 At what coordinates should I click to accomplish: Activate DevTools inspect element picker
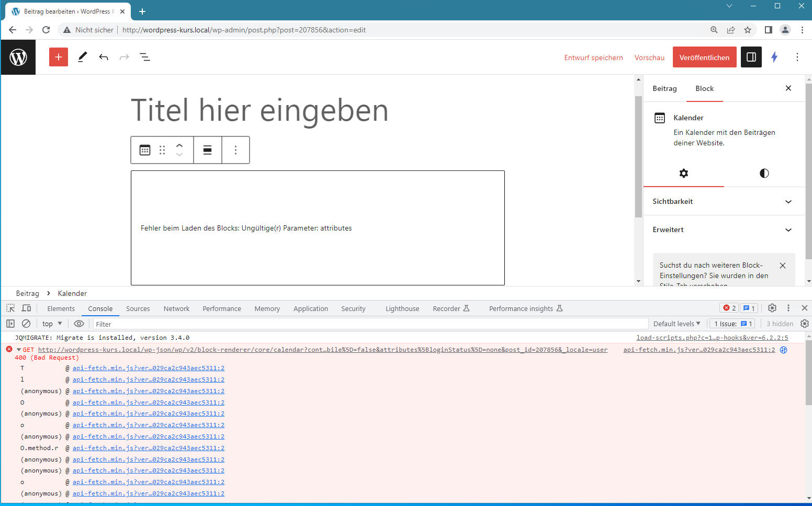10,308
